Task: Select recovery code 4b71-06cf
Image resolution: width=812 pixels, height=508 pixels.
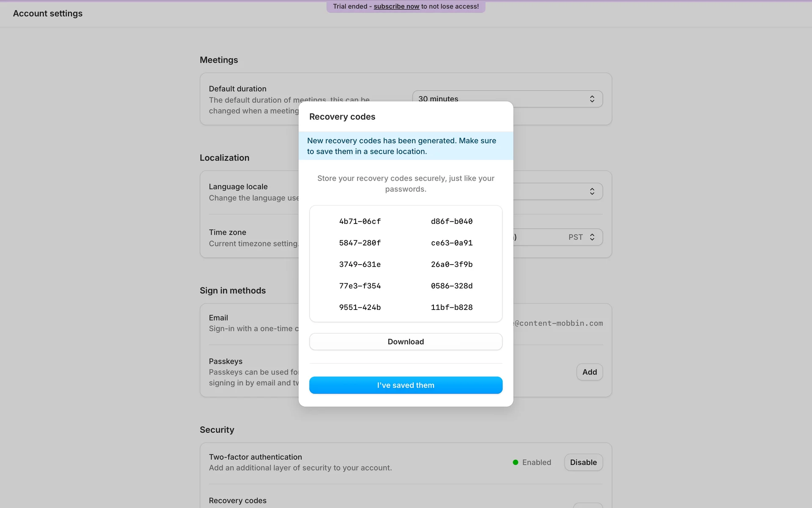Action: pyautogui.click(x=360, y=221)
